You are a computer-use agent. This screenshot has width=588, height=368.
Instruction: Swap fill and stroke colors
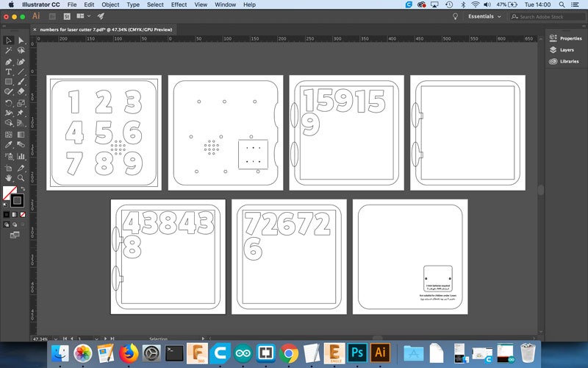[23, 188]
